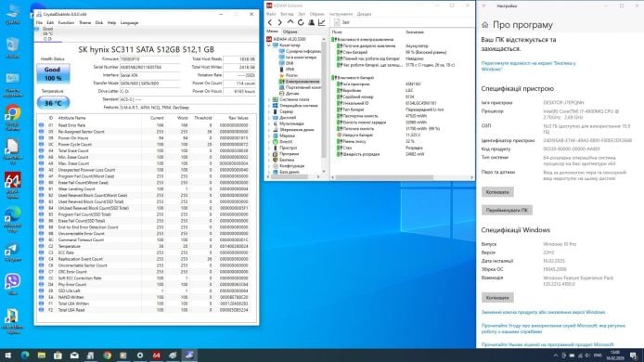Expand the Операційна система tree node
The width and height of the screenshot is (644, 362).
click(269, 106)
